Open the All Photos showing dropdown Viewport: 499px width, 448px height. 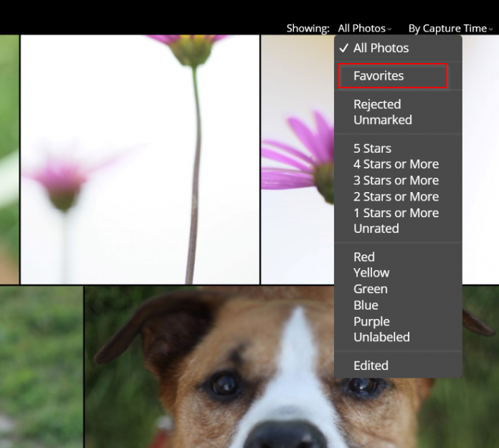click(x=364, y=29)
